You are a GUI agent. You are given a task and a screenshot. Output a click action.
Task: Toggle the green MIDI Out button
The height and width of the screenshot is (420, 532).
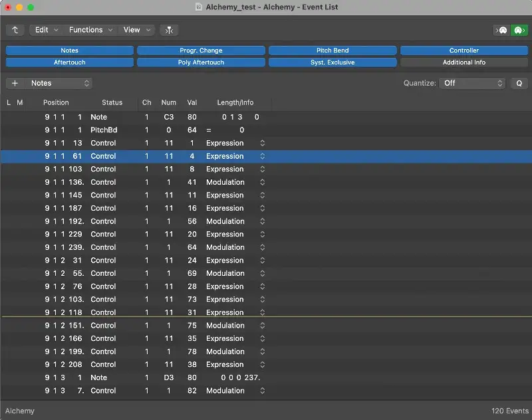519,30
